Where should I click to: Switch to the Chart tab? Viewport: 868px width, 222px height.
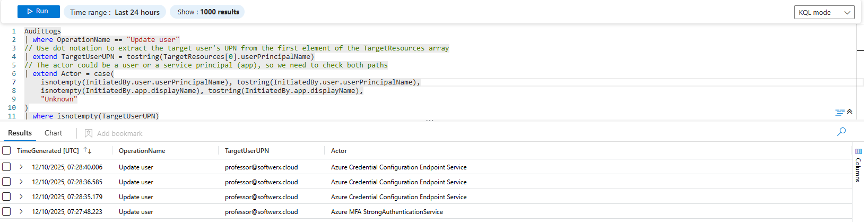pyautogui.click(x=53, y=133)
